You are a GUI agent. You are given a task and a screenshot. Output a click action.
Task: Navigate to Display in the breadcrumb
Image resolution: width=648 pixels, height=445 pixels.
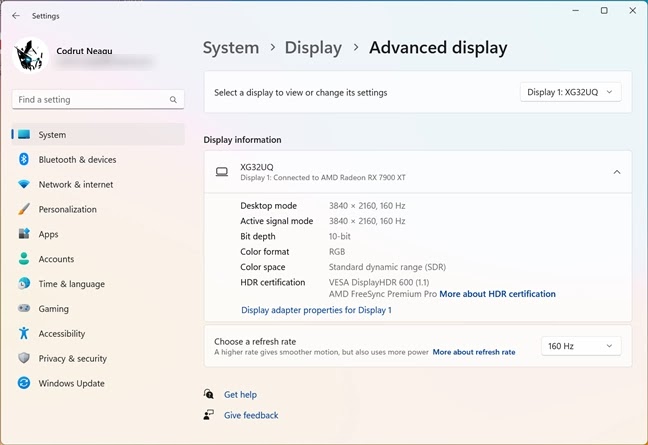point(313,48)
